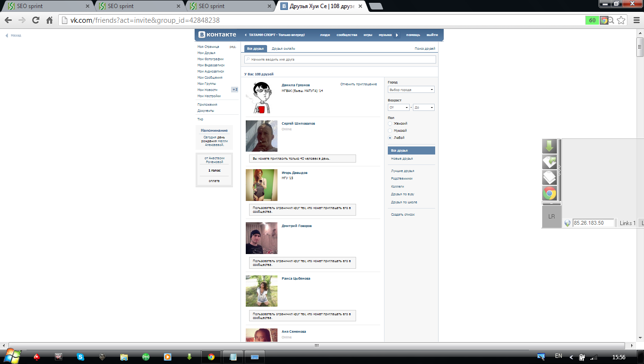The image size is (644, 364).
Task: Click the Links 1 tab in side panel
Action: click(x=627, y=223)
